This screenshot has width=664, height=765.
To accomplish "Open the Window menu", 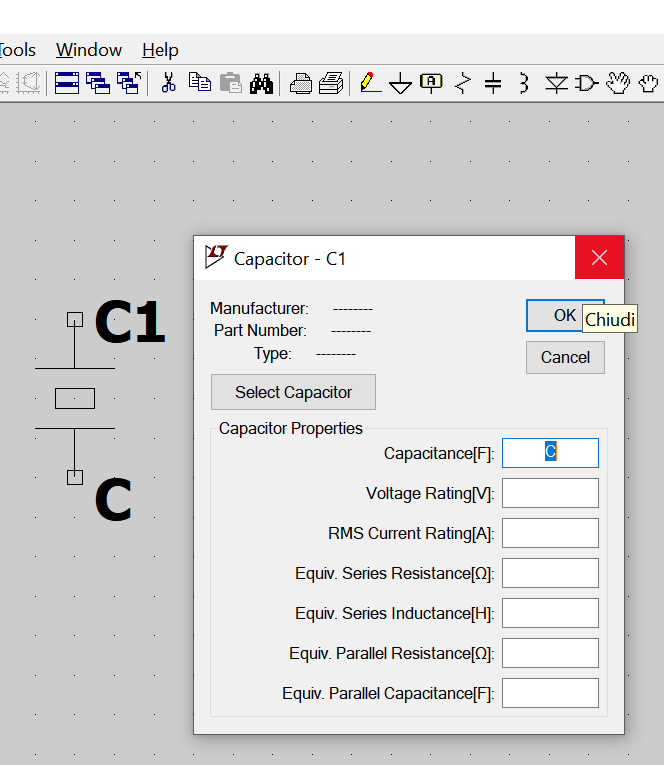I will pyautogui.click(x=89, y=50).
